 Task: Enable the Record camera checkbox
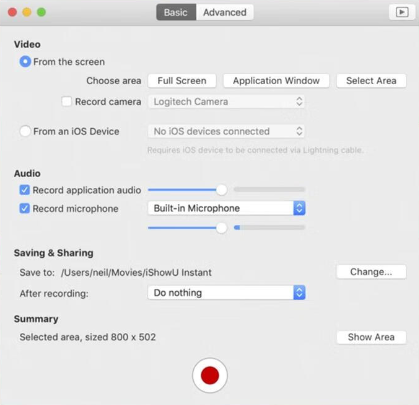(67, 101)
